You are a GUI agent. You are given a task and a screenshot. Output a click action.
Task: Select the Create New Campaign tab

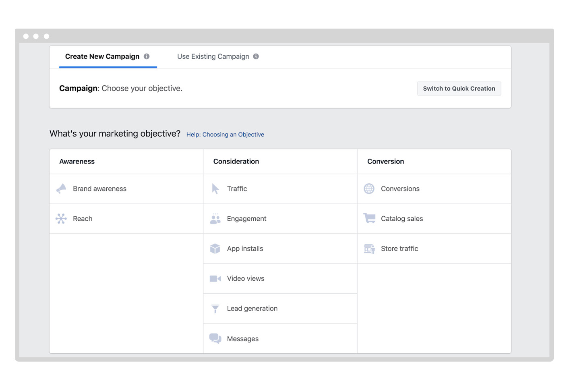coord(102,56)
